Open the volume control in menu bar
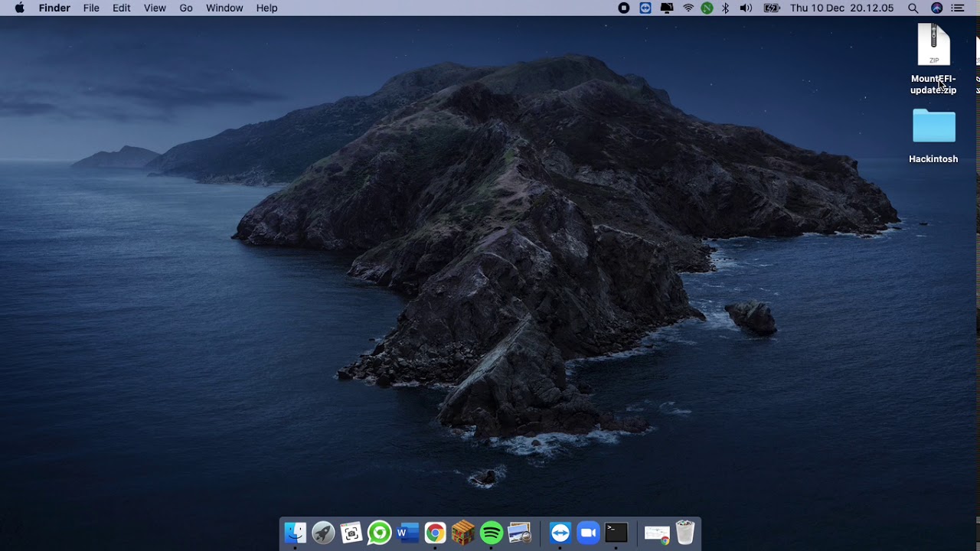The image size is (980, 551). (x=746, y=8)
